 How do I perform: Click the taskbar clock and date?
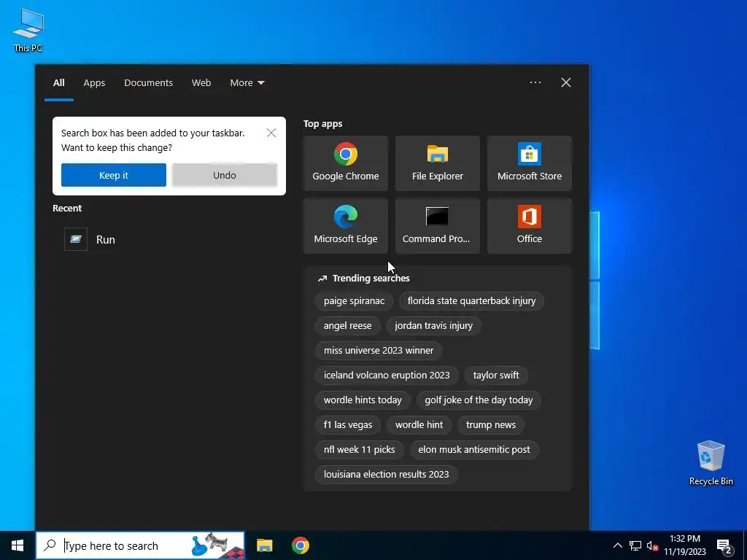click(684, 545)
